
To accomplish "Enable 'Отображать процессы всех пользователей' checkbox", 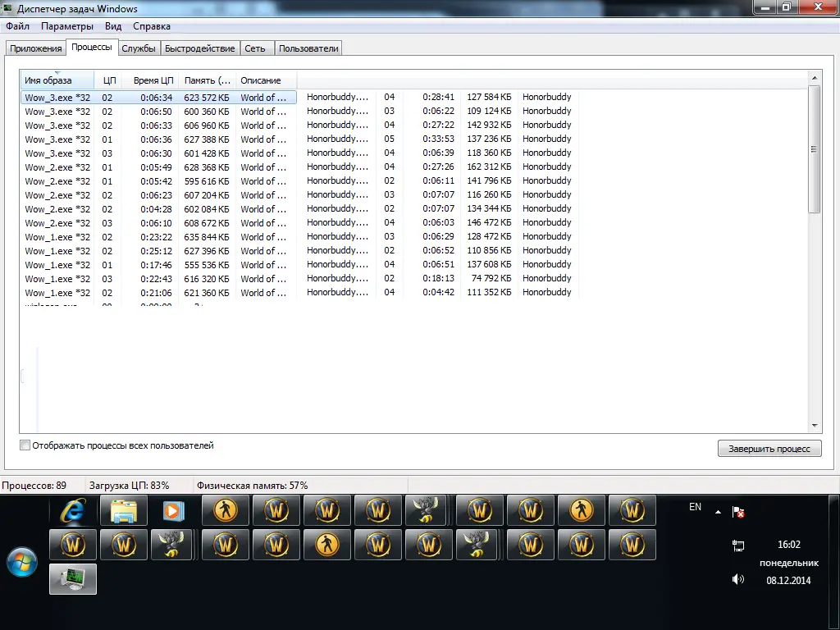I will coord(25,445).
